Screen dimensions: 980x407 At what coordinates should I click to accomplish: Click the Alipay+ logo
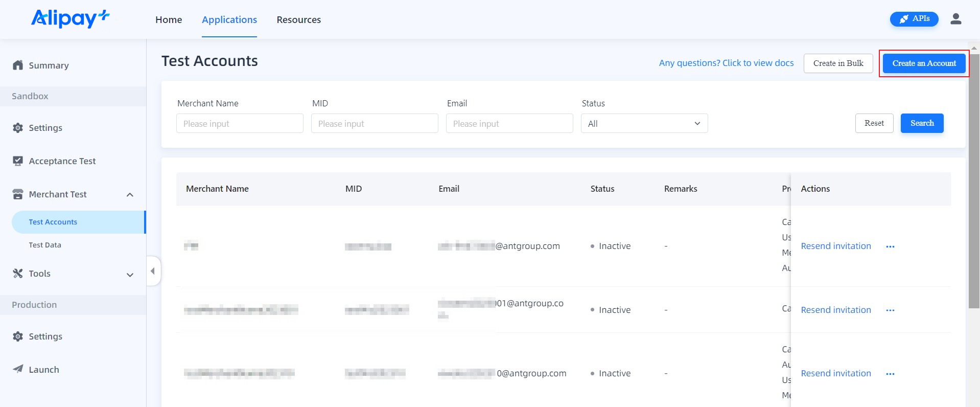70,19
